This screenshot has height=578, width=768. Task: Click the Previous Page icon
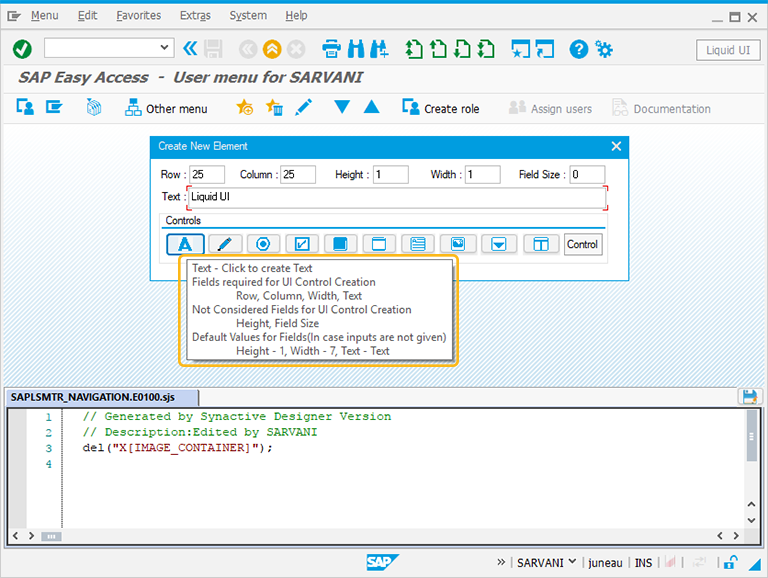pos(438,49)
